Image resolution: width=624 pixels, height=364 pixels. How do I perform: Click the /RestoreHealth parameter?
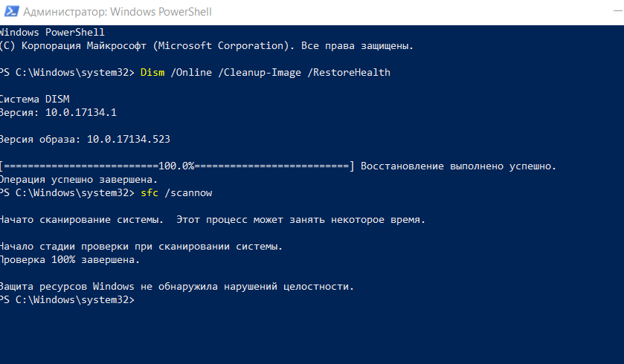click(349, 72)
